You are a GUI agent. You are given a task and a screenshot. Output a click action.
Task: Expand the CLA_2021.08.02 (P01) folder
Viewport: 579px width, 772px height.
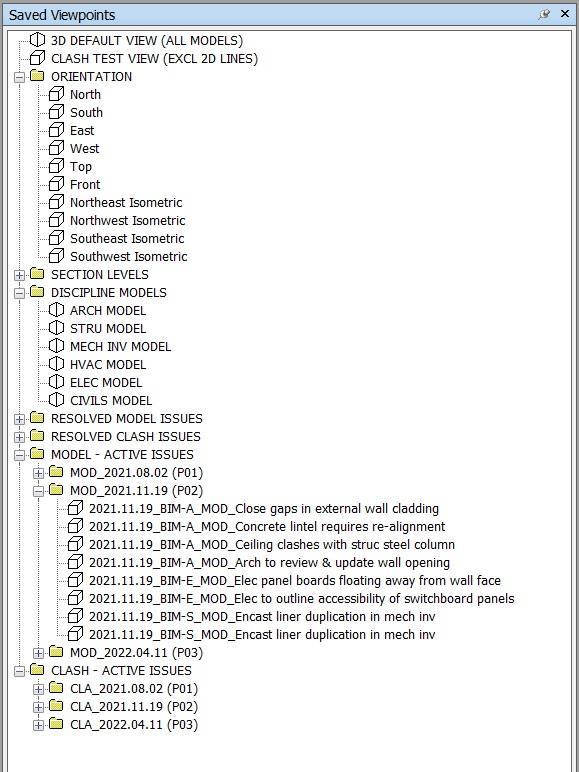[x=38, y=689]
